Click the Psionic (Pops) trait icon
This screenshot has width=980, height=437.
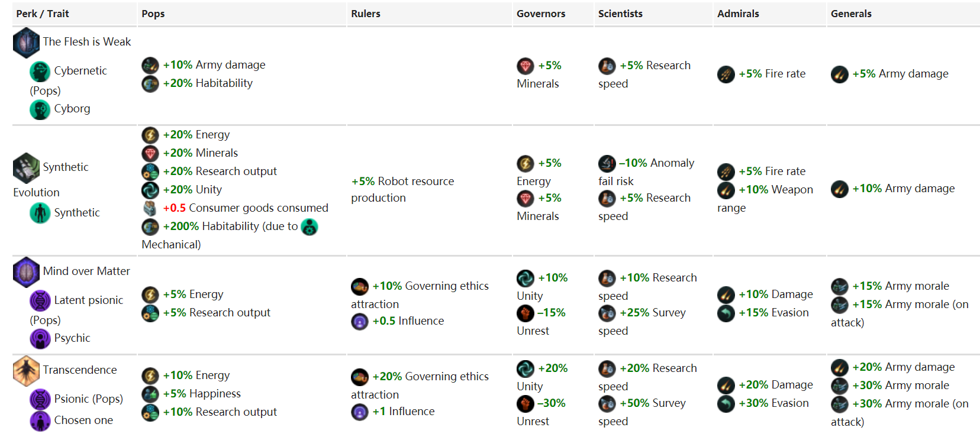[x=40, y=399]
